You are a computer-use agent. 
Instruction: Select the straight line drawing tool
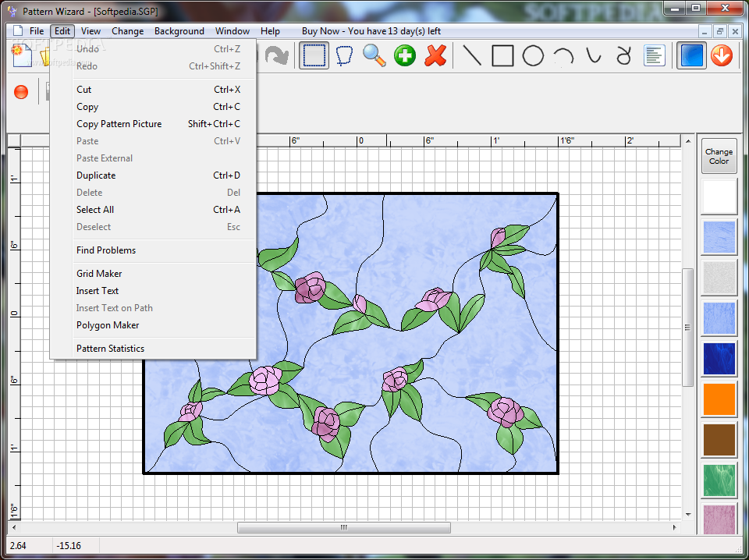(472, 56)
